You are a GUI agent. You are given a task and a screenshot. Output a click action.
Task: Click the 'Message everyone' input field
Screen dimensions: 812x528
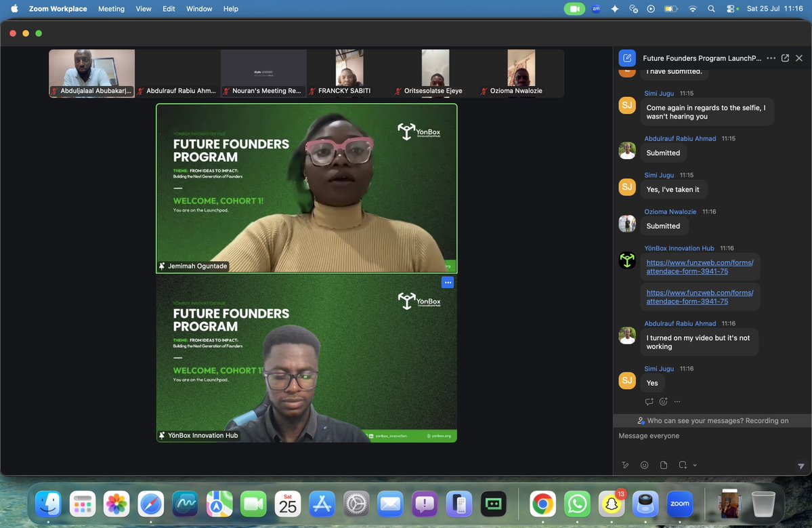point(712,436)
